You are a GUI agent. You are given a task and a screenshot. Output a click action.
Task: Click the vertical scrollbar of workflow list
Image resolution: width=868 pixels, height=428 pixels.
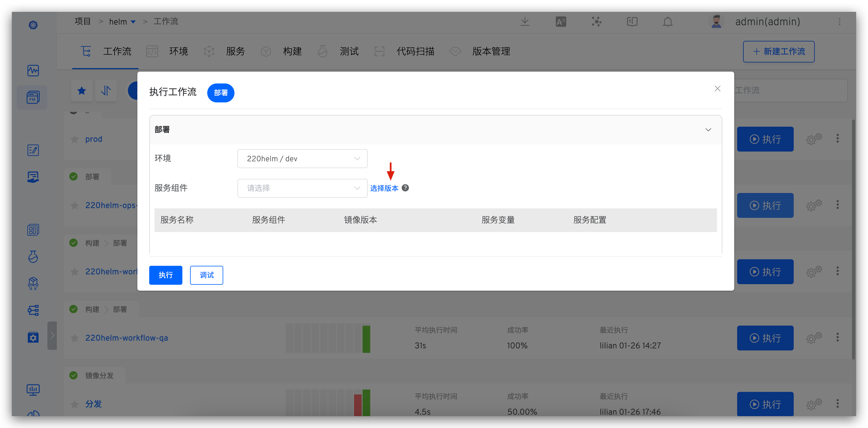[x=853, y=239]
